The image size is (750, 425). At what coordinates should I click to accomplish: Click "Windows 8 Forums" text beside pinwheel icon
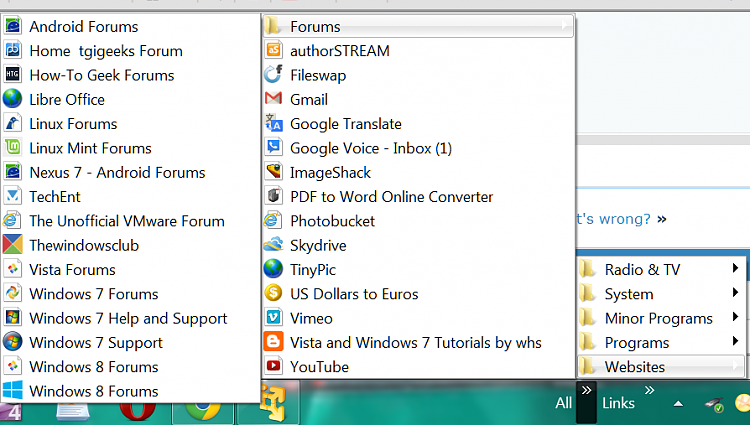[94, 367]
